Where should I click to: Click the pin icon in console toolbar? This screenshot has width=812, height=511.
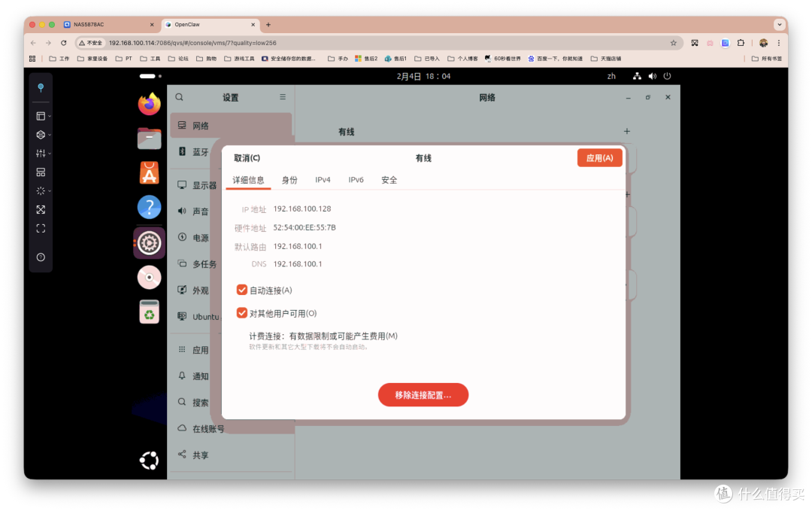(41, 87)
